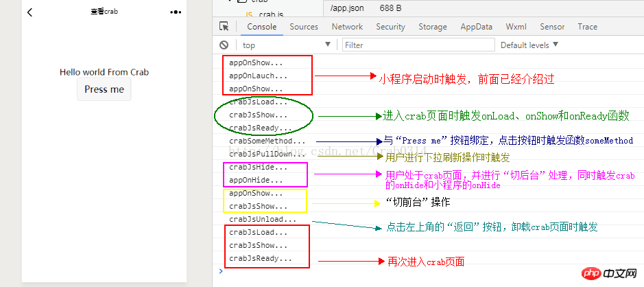Click the console Filter input field
This screenshot has height=287, width=644.
(x=418, y=45)
